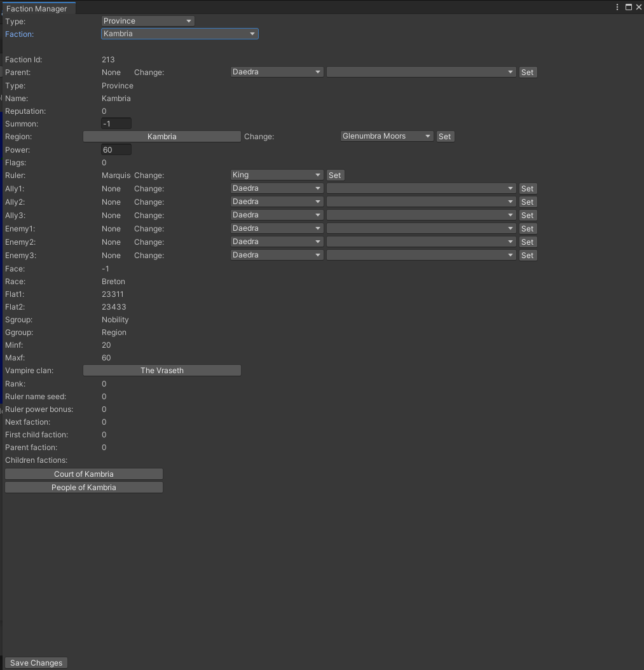Open the empty Enemy3 faction dropdown
This screenshot has height=670, width=644.
tap(421, 255)
